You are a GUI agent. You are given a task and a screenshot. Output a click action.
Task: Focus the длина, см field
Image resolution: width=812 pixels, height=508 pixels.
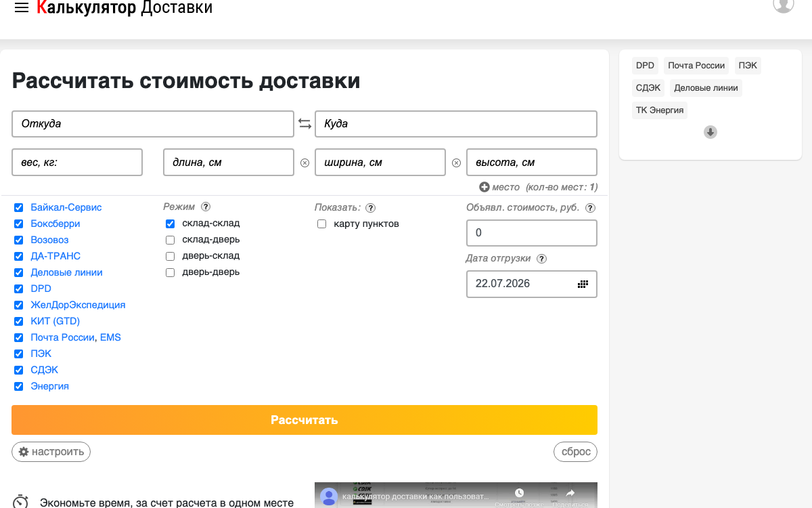[x=229, y=163]
